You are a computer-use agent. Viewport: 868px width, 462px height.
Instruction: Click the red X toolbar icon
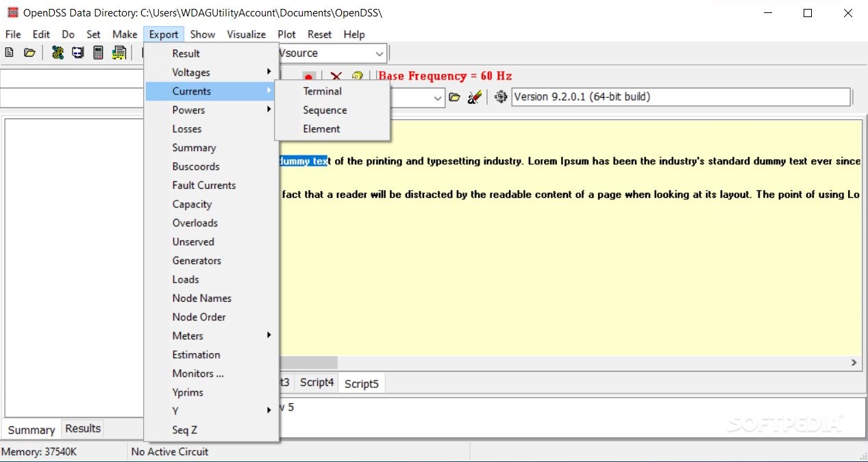336,77
